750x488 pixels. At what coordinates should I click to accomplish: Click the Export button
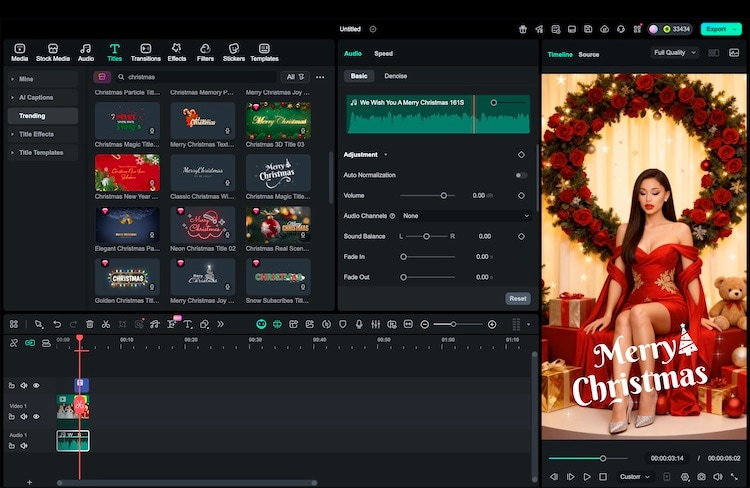(x=721, y=29)
